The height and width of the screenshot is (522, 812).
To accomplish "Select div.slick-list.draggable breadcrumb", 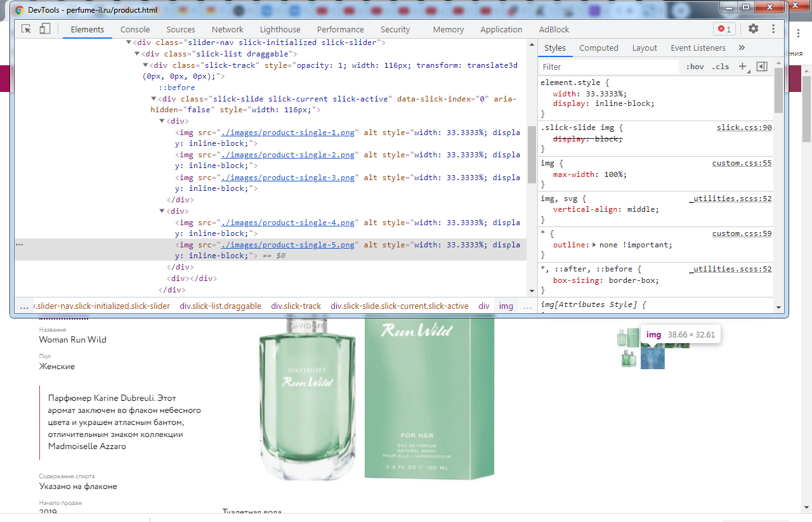I will (x=220, y=306).
